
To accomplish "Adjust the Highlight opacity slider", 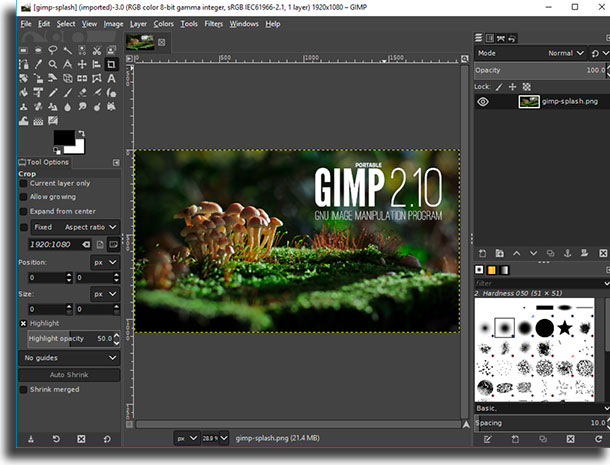I will click(70, 339).
